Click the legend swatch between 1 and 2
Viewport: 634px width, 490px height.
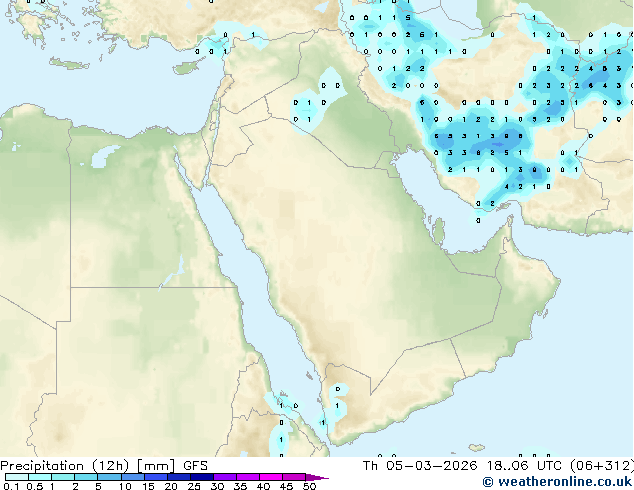[x=63, y=477]
